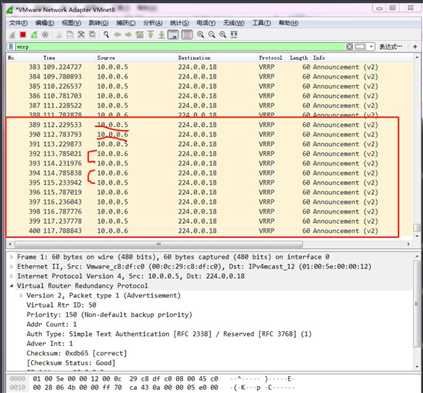The height and width of the screenshot is (393, 423).
Task: Open a capture file from the toolbar
Action: pyautogui.click(x=59, y=35)
